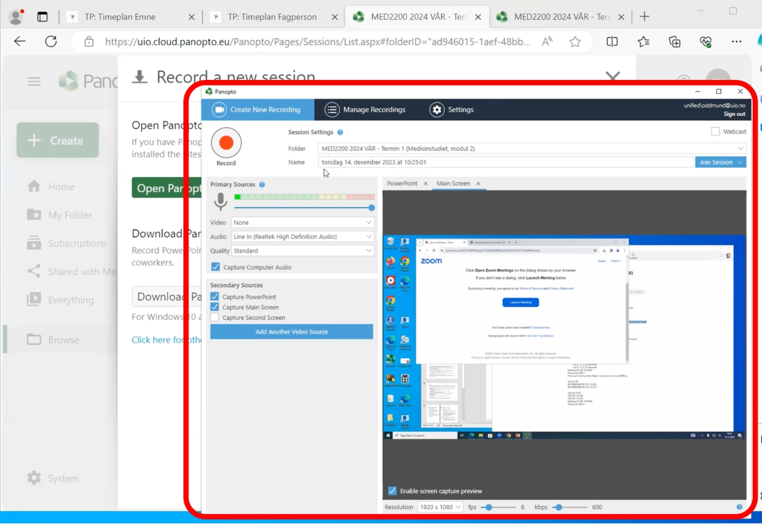762x532 pixels.
Task: Toggle the Webcast checkbox
Action: coord(715,132)
